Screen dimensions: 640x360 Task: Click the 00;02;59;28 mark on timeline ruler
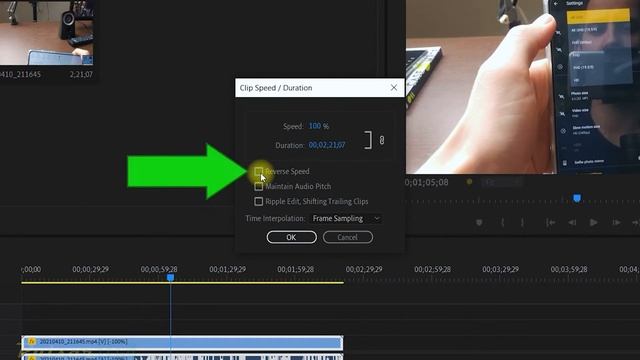pyautogui.click(x=433, y=269)
